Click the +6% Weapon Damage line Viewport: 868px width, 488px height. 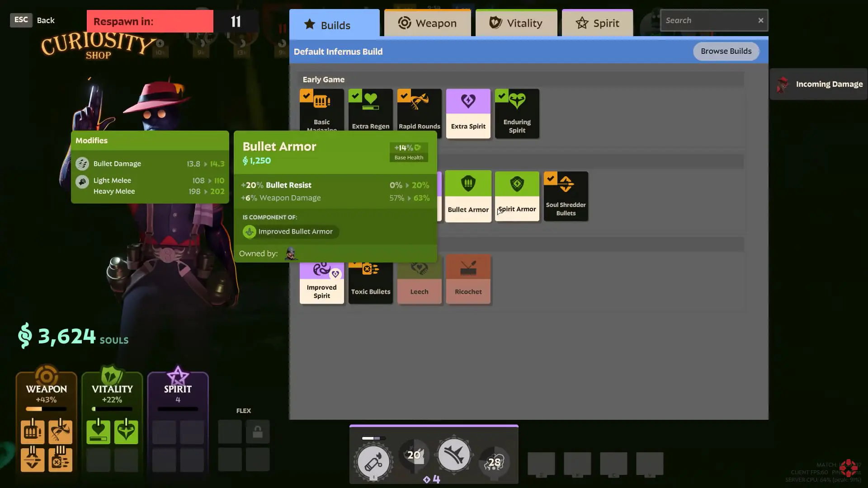pos(335,197)
